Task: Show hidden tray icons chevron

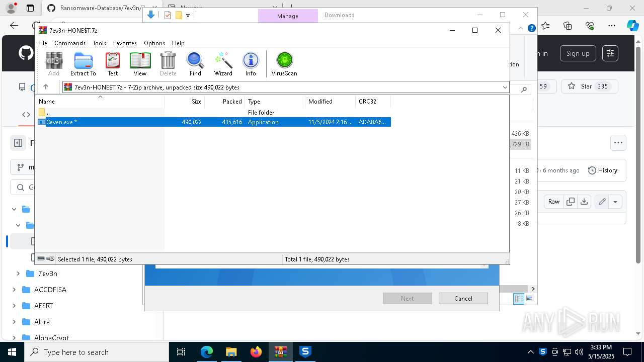Action: 530,352
